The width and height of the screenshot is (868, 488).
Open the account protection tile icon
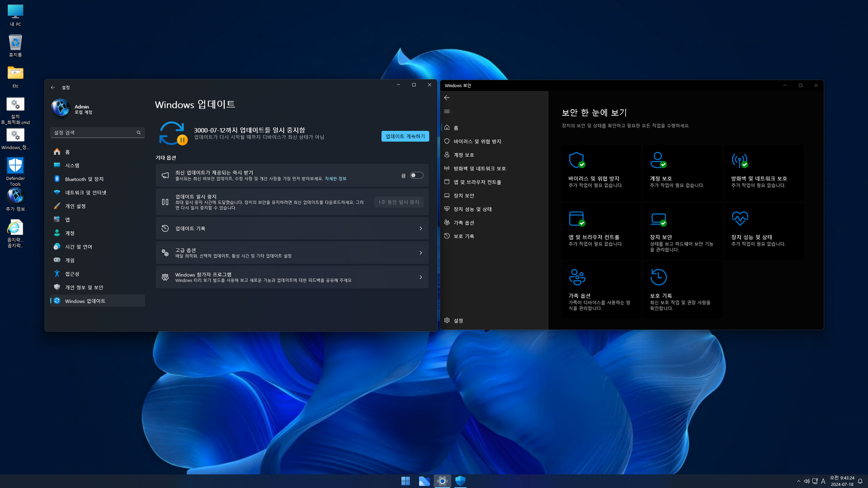658,160
